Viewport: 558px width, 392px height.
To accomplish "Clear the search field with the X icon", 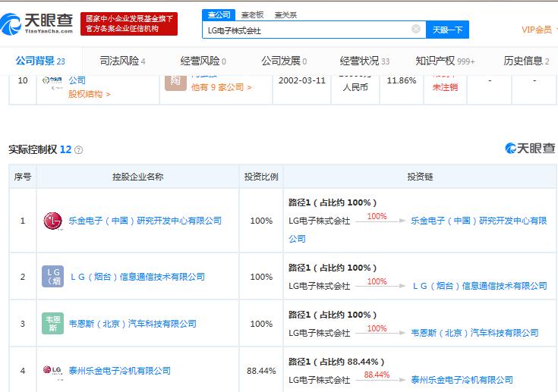I will click(x=416, y=29).
